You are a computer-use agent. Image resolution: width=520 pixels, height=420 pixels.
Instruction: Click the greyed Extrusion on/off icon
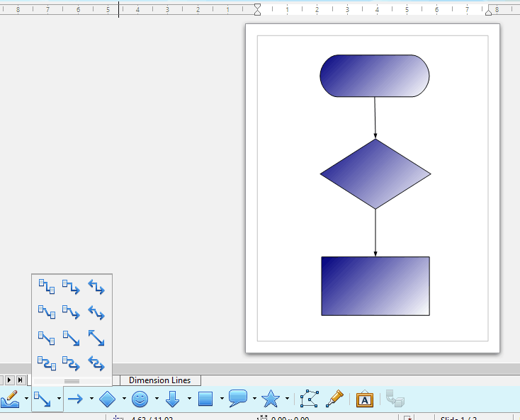(x=395, y=399)
